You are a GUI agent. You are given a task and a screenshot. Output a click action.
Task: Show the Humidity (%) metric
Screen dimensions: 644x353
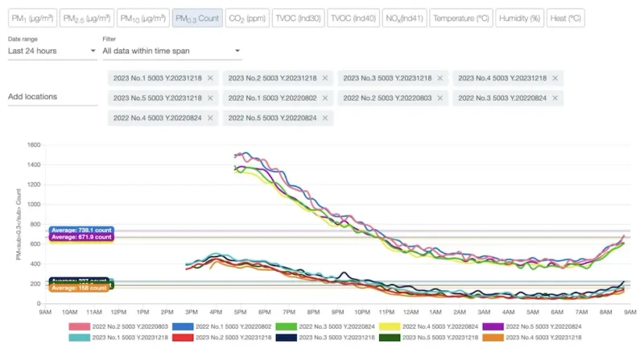(x=519, y=18)
